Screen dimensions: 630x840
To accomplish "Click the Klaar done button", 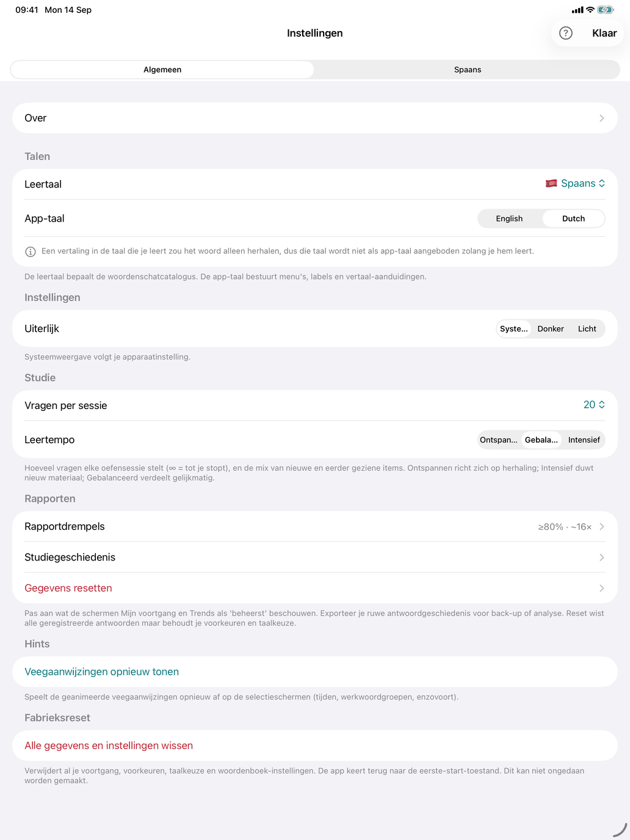I will tap(604, 33).
